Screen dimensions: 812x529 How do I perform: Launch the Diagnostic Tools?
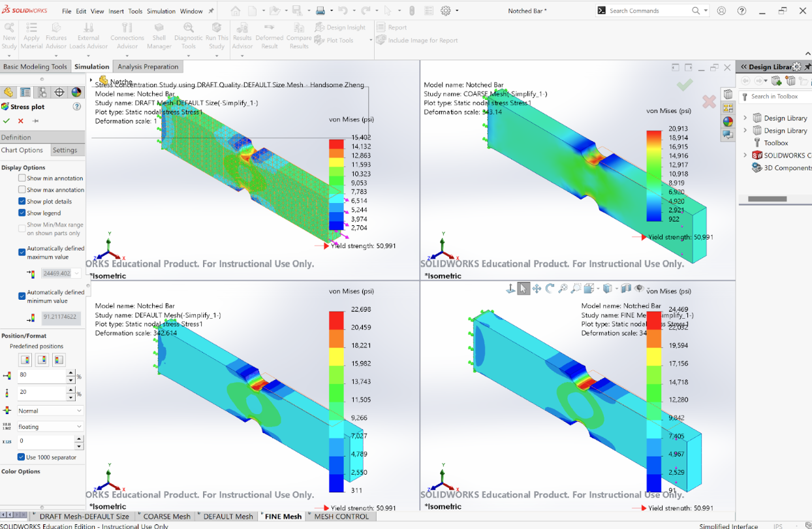click(189, 36)
